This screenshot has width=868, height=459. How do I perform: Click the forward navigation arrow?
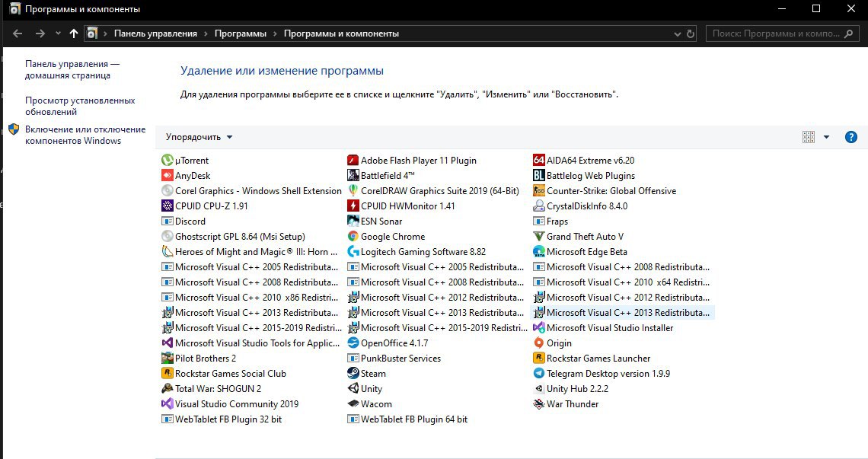(x=40, y=33)
